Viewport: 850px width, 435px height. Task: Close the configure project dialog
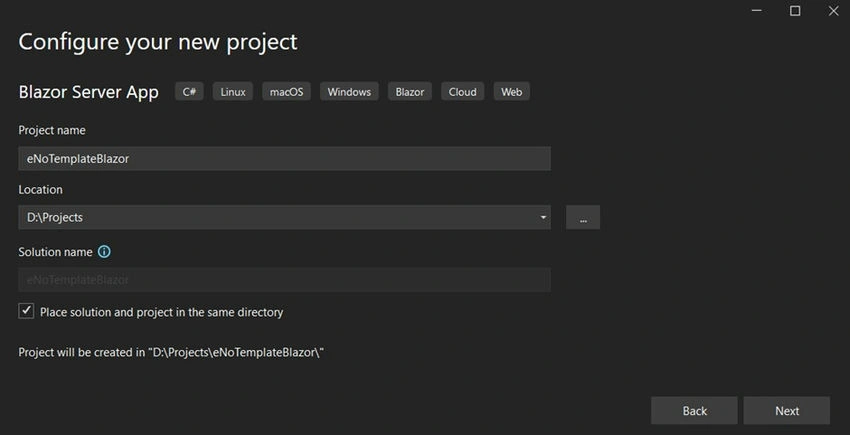point(833,11)
